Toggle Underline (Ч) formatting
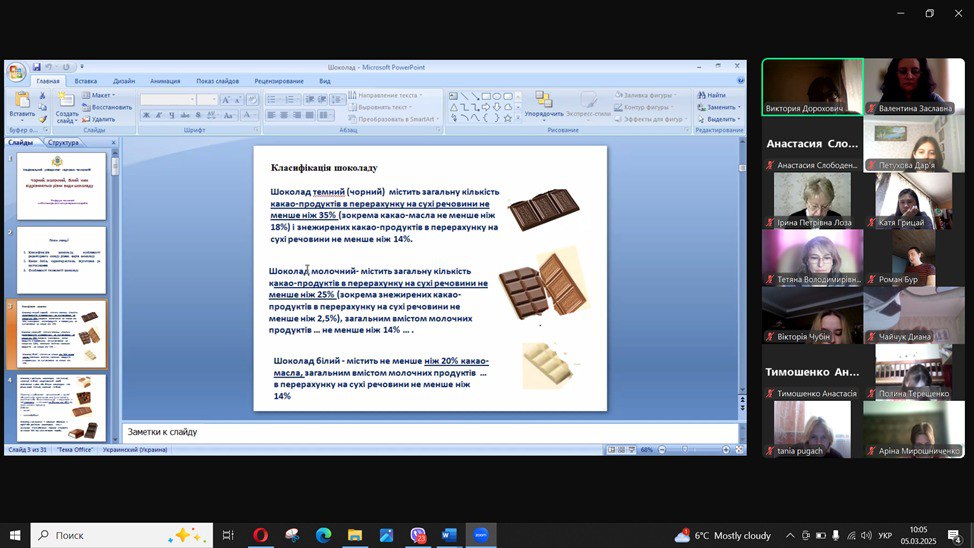This screenshot has width=974, height=548. (171, 116)
